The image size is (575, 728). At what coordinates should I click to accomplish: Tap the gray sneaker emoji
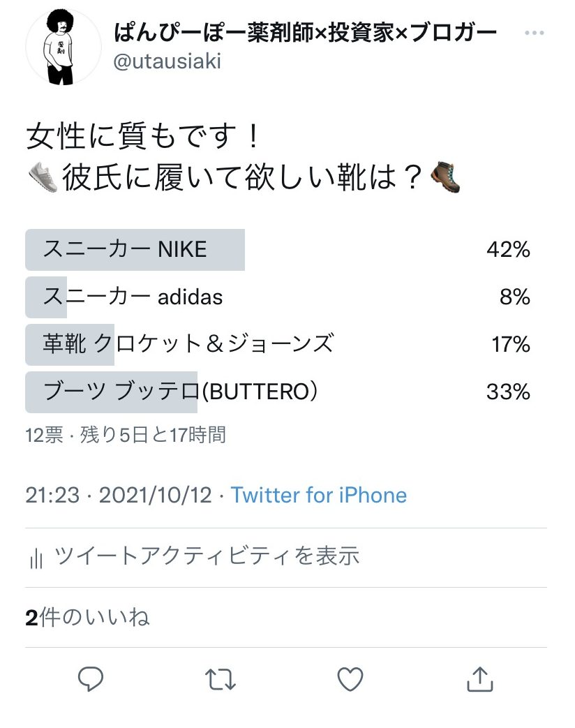(43, 179)
